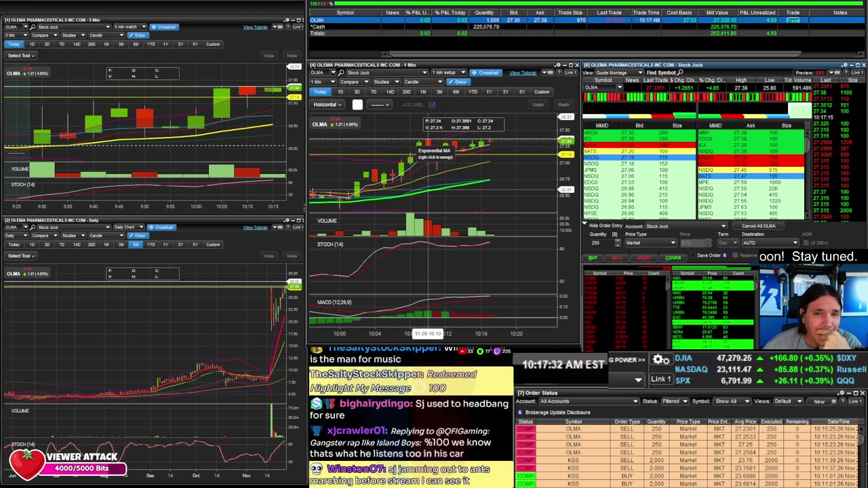Open settings gear in Order Status title bar
This screenshot has width=868, height=488.
pyautogui.click(x=842, y=393)
